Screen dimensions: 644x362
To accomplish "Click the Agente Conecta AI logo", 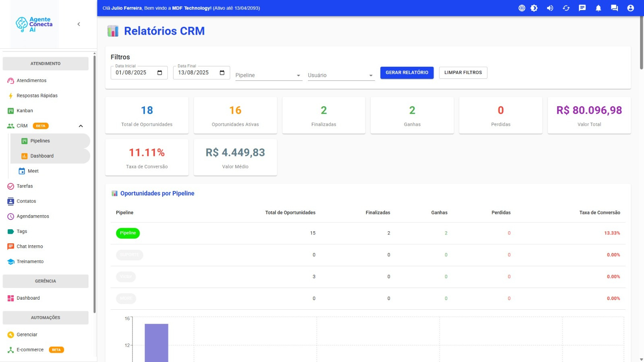I will click(x=34, y=24).
